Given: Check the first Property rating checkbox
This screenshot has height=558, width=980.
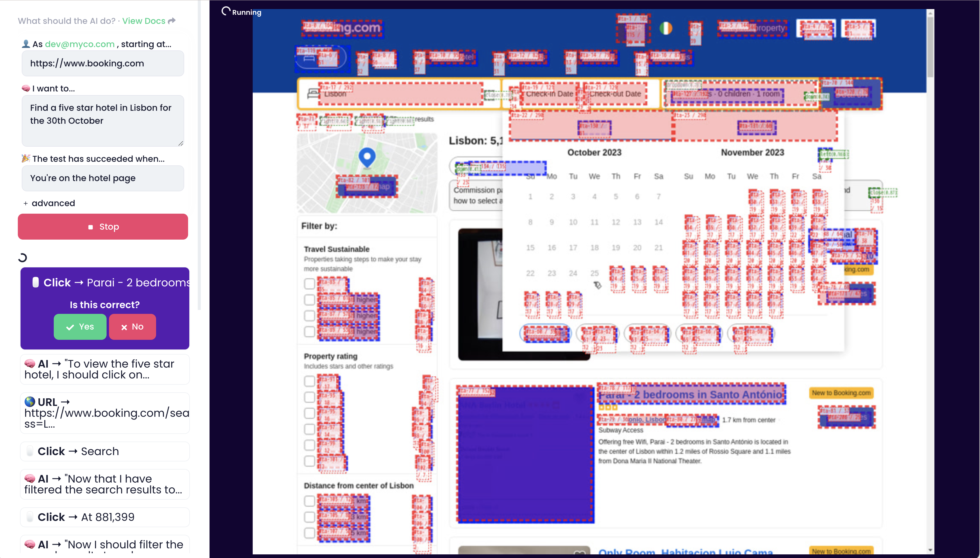Looking at the screenshot, I should pos(309,381).
